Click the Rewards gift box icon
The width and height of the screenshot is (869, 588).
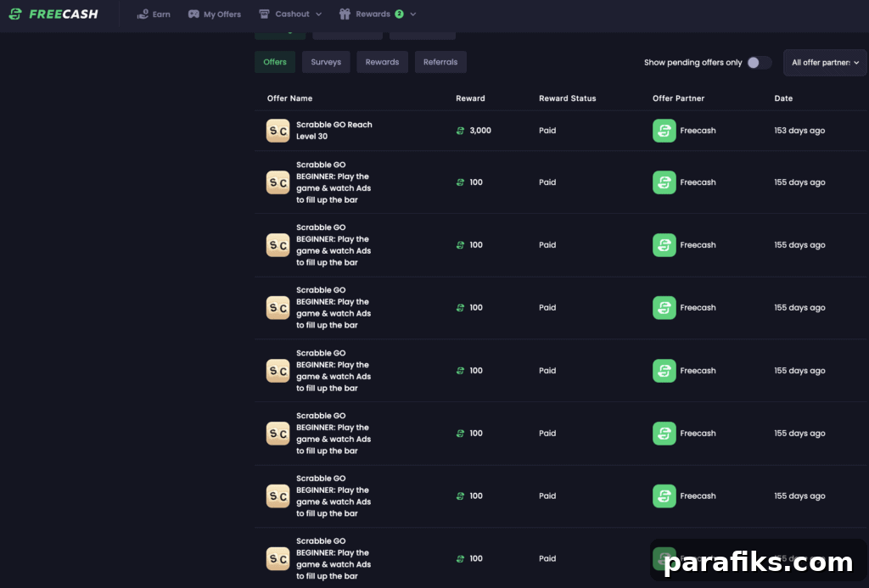(x=345, y=14)
